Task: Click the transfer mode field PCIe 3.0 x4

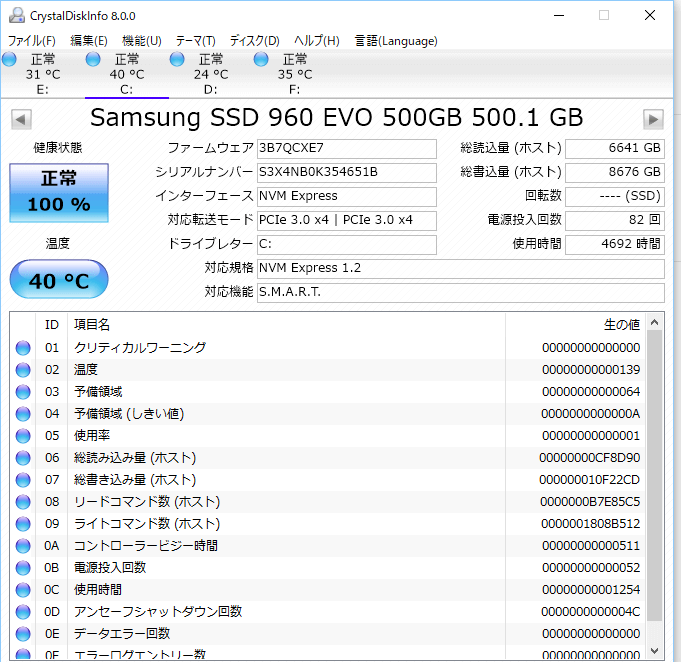Action: [347, 220]
